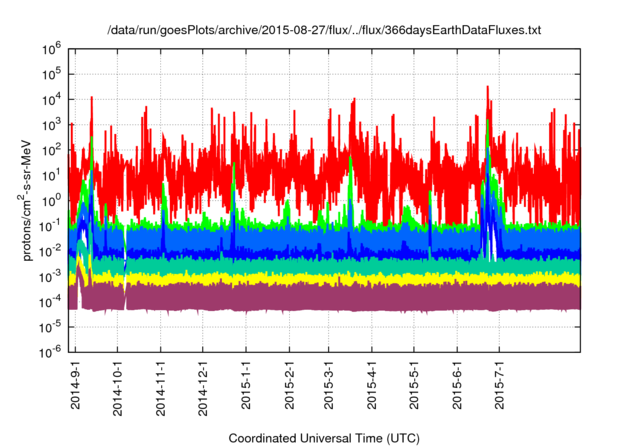Select the x-axis date label 2015-5-1
Viewport: 640px width, 448px height.
pos(414,385)
